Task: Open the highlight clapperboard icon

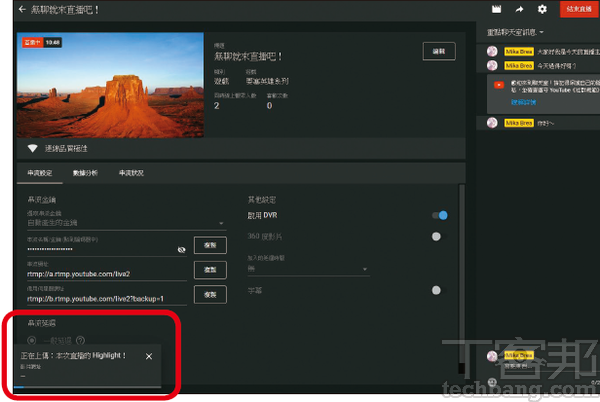Action: pos(496,9)
